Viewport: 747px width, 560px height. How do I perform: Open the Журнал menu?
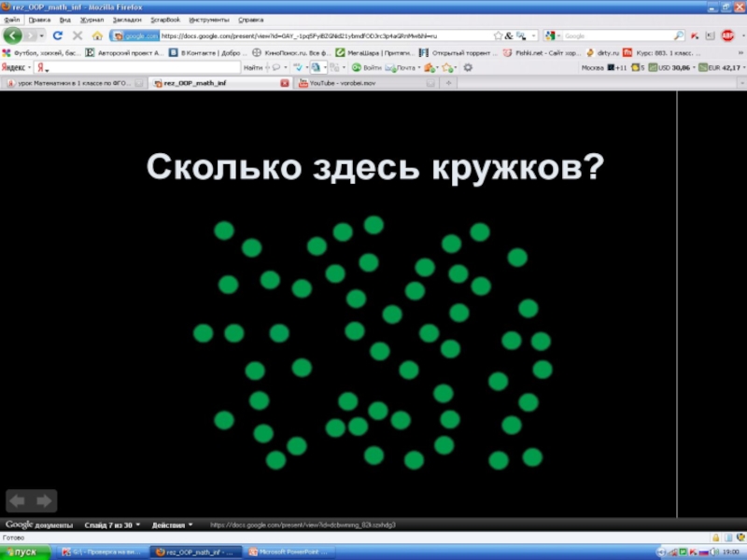92,20
